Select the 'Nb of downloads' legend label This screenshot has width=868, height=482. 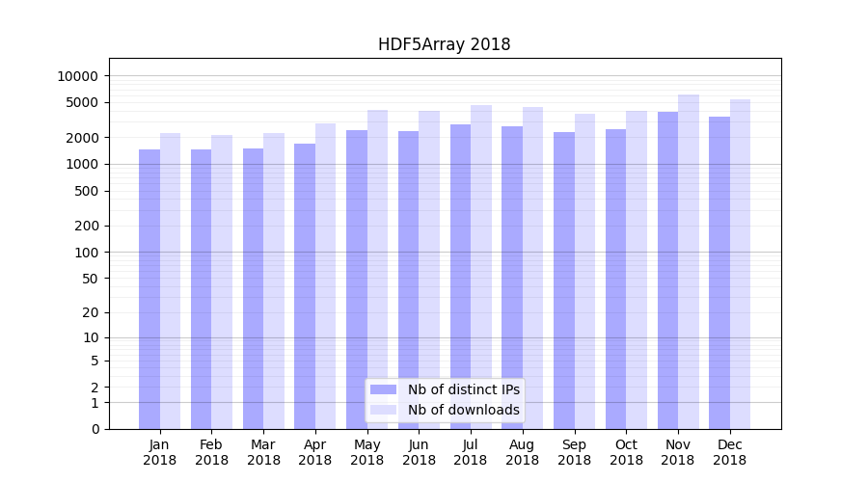click(463, 410)
